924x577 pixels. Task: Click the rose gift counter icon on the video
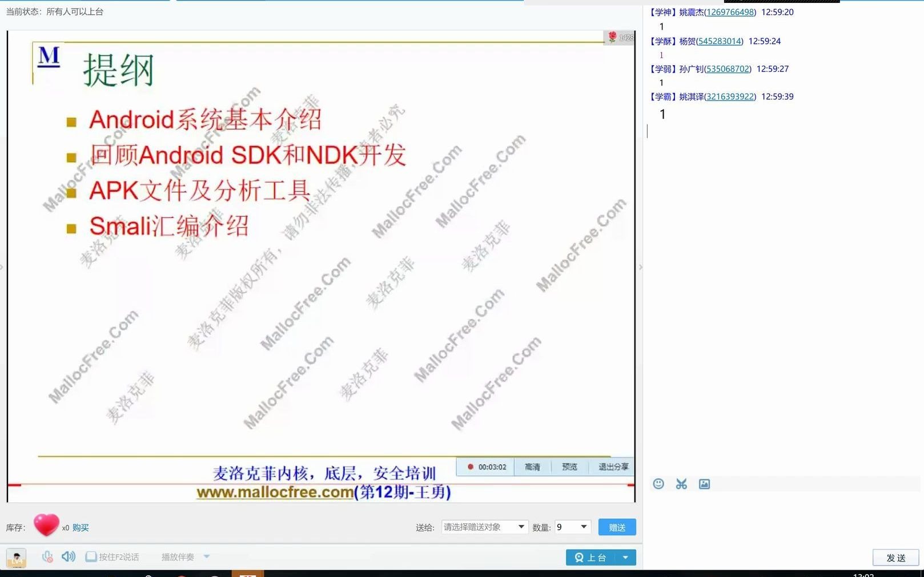point(613,38)
